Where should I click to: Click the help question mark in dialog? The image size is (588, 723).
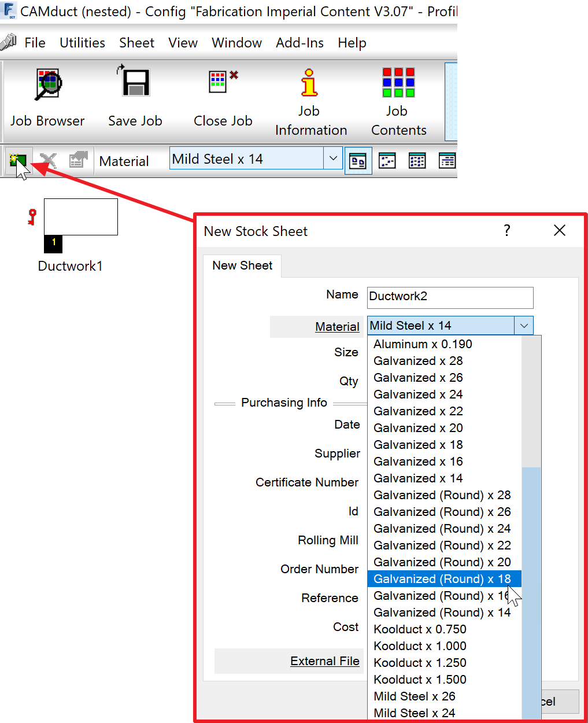507,230
